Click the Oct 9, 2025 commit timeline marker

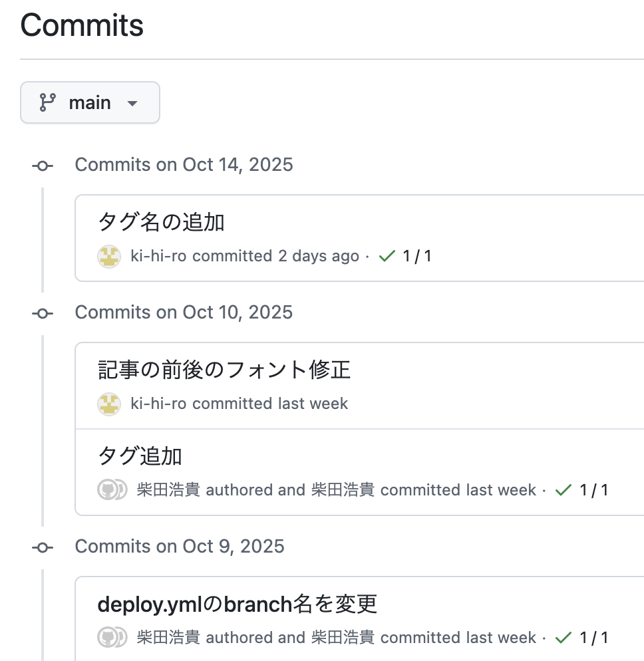pyautogui.click(x=43, y=547)
